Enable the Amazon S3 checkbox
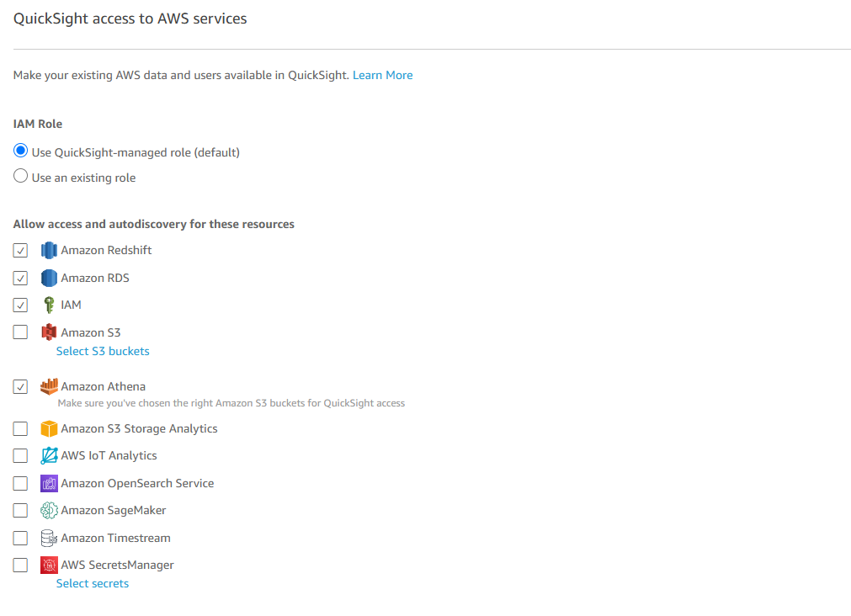The image size is (851, 616). click(21, 332)
